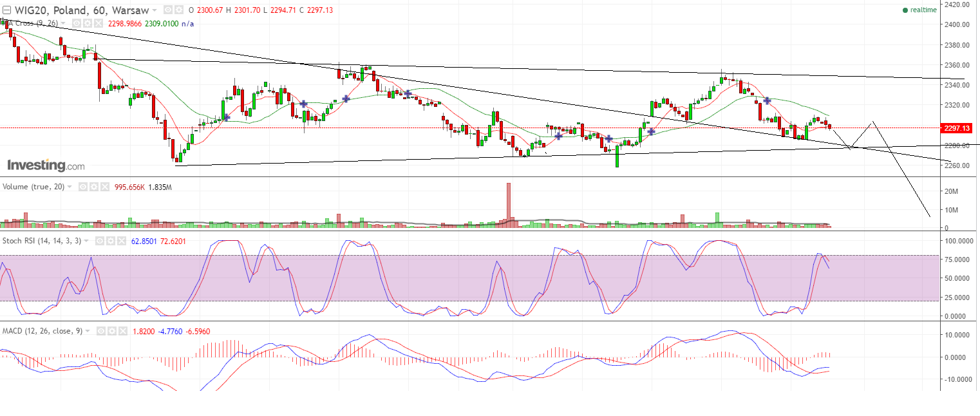Click the volume average value 1.835M
The image size is (980, 416).
click(x=160, y=187)
